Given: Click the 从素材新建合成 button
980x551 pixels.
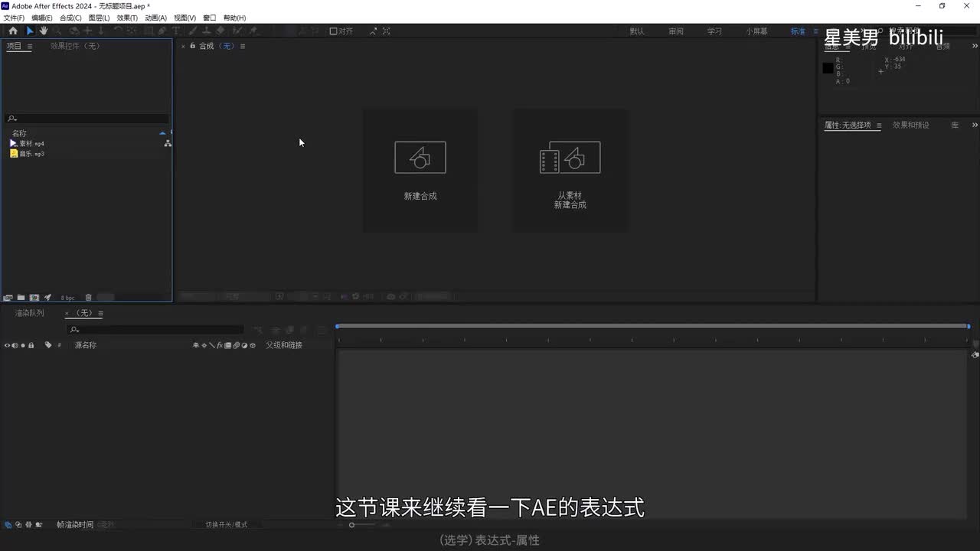Looking at the screenshot, I should [570, 170].
